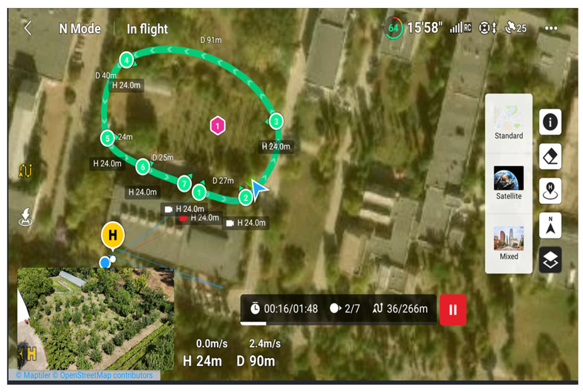
Task: Open the camera live view thumbnail
Action: pos(95,318)
